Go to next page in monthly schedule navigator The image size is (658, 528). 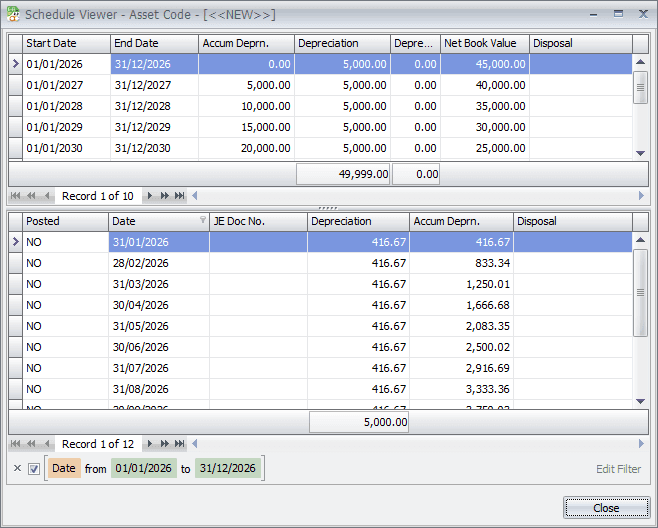(x=164, y=444)
